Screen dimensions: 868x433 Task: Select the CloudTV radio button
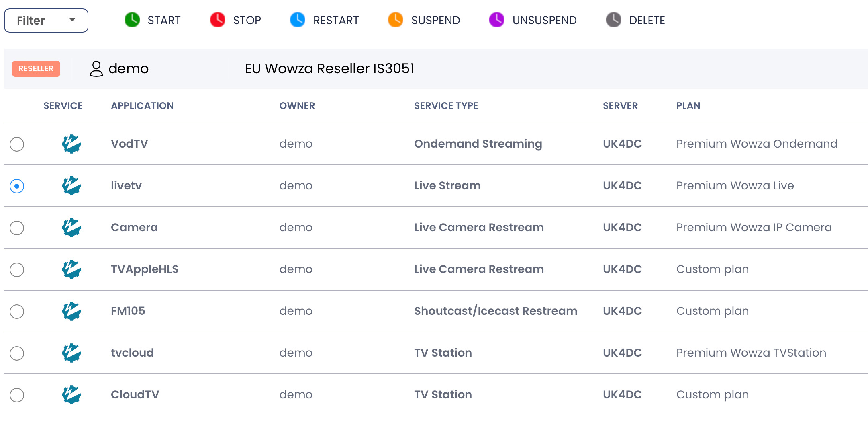tap(17, 395)
